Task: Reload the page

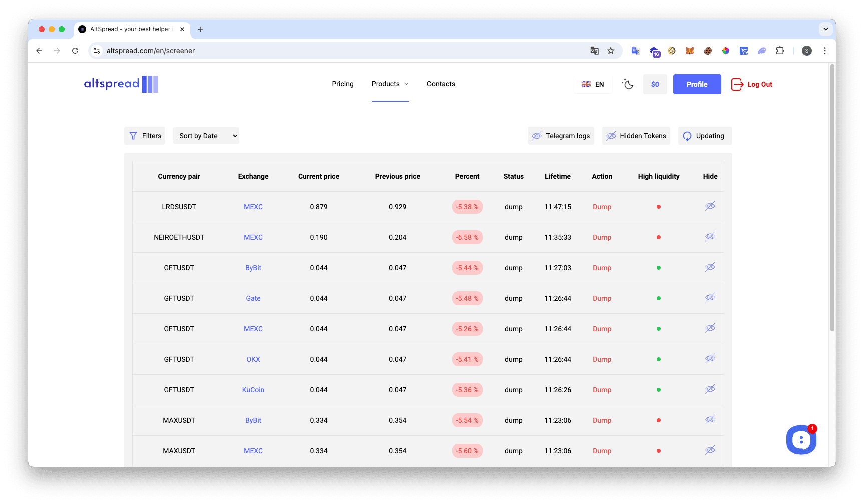Action: (x=75, y=51)
